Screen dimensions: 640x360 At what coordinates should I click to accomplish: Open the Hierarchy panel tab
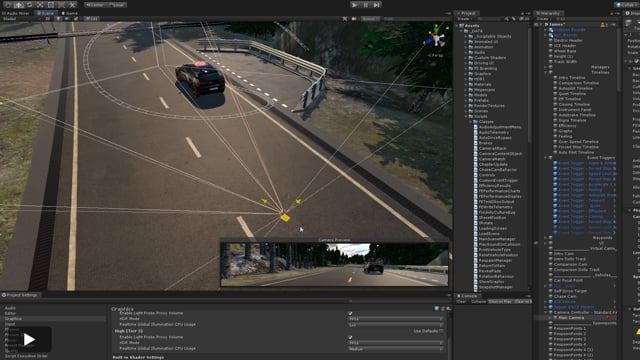point(549,13)
